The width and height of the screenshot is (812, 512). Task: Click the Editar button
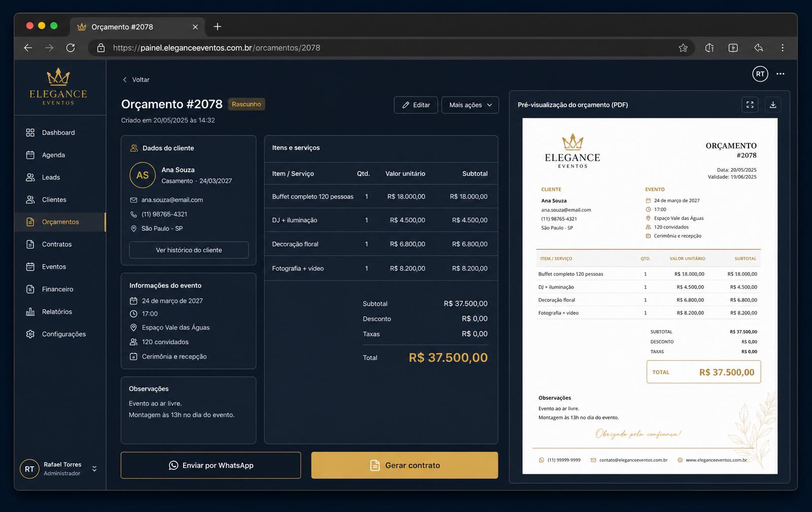[416, 105]
